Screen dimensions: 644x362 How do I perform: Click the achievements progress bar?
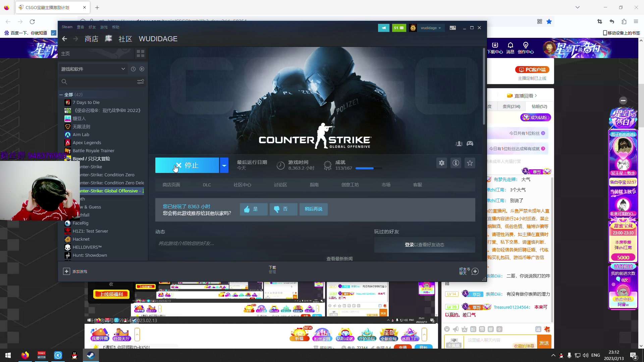369,168
